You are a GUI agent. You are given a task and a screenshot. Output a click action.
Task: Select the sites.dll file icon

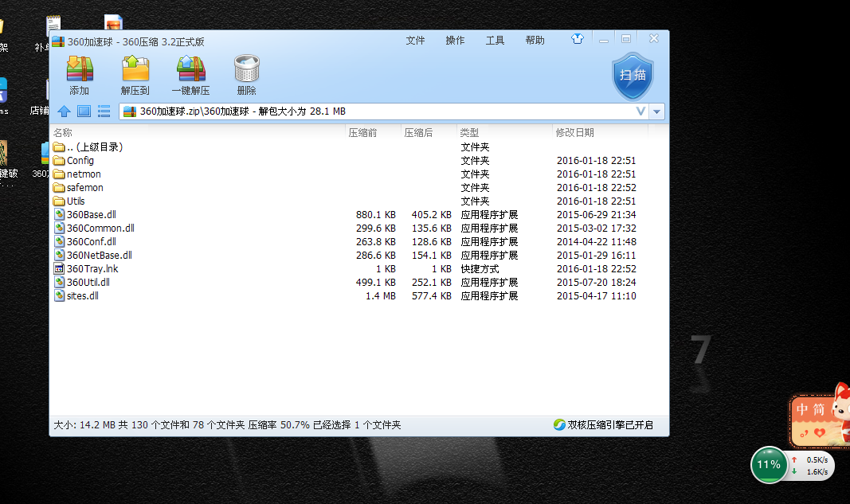(59, 296)
